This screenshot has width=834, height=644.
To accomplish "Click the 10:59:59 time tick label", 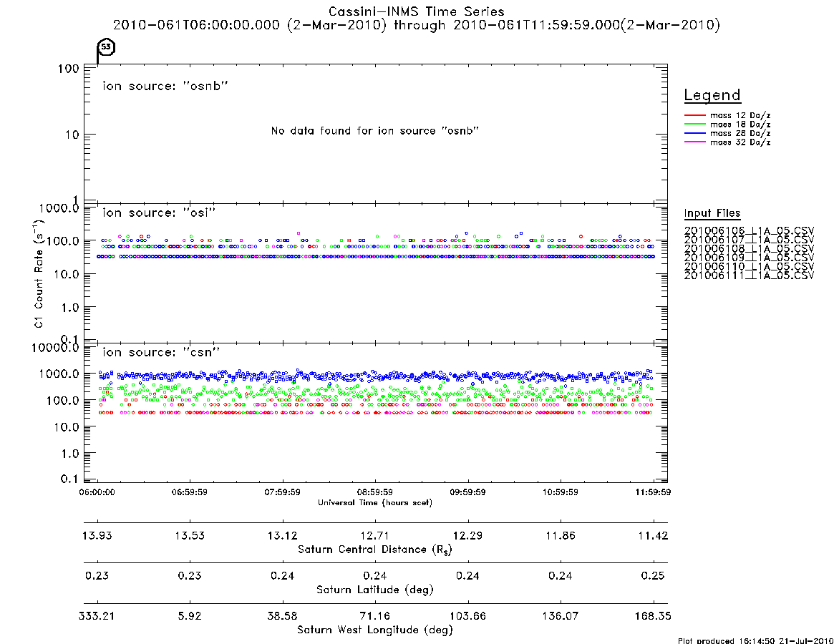I will (560, 492).
